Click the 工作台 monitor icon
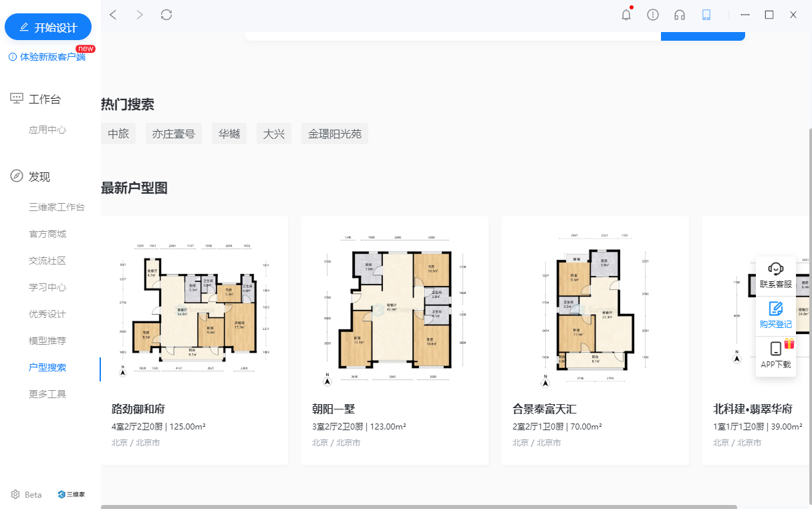Screen dimensions: 812x509 click(17, 99)
